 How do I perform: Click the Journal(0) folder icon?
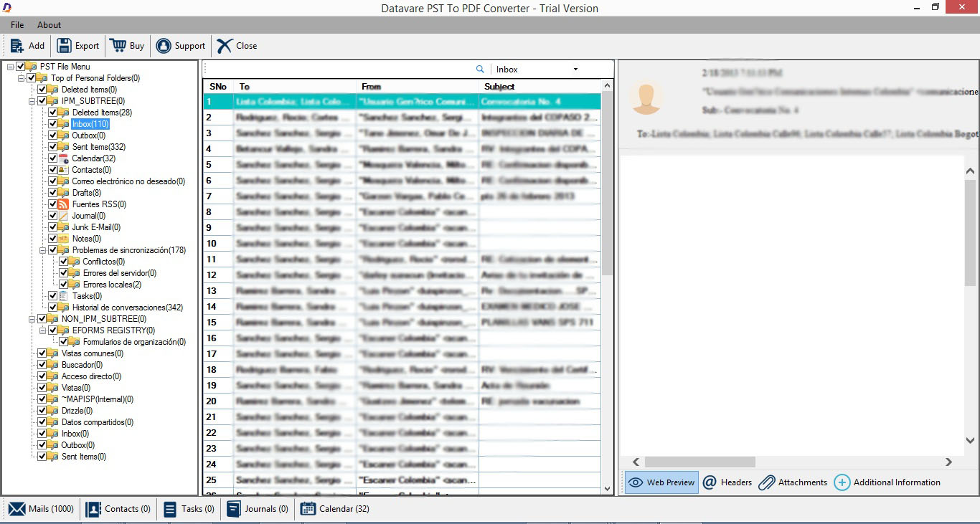click(65, 216)
